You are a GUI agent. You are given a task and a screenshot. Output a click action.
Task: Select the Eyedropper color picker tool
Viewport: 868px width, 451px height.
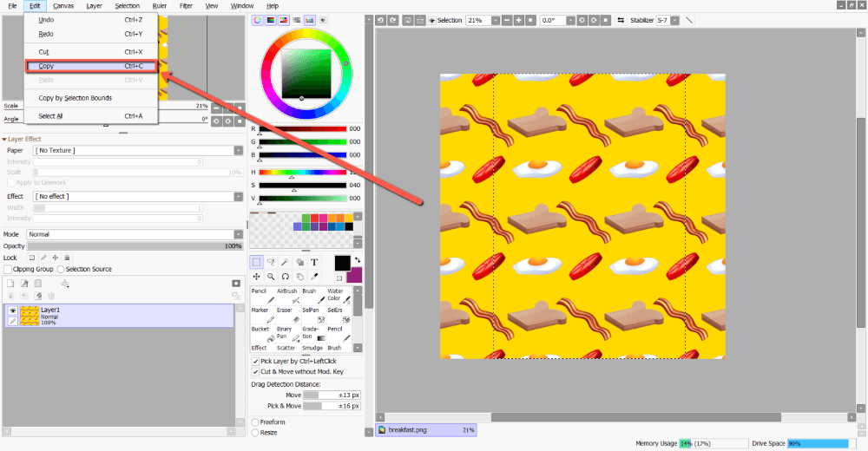(x=314, y=276)
